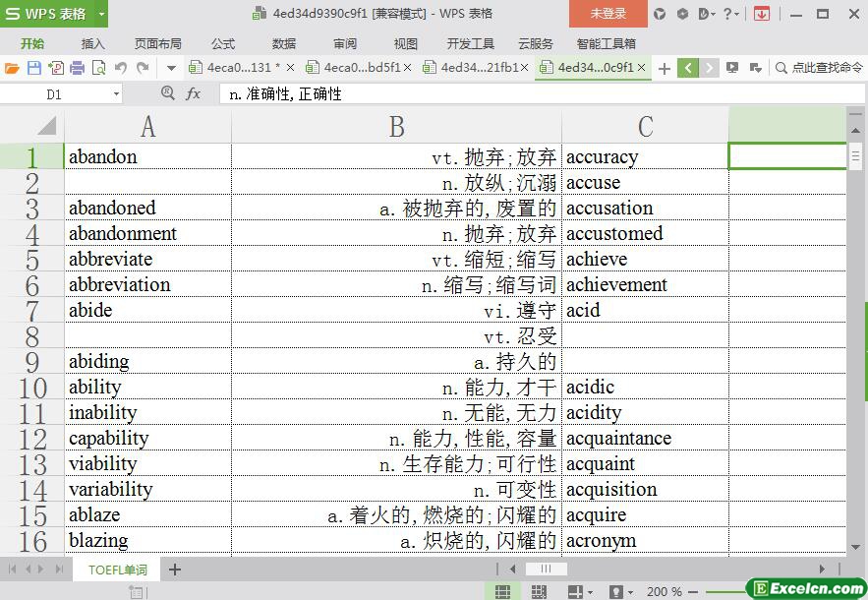Open the 智能工具箱 ribbon tab

607,43
